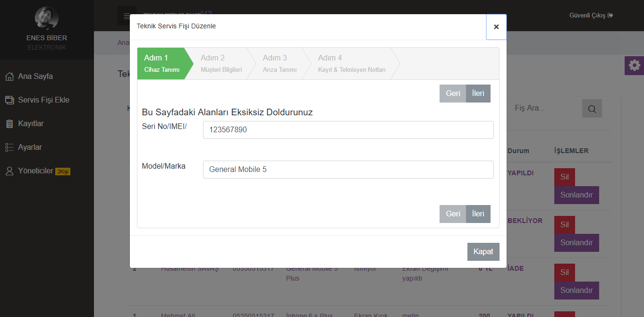Click the Mehmet Ali customer name link
The height and width of the screenshot is (317, 644).
point(177,315)
